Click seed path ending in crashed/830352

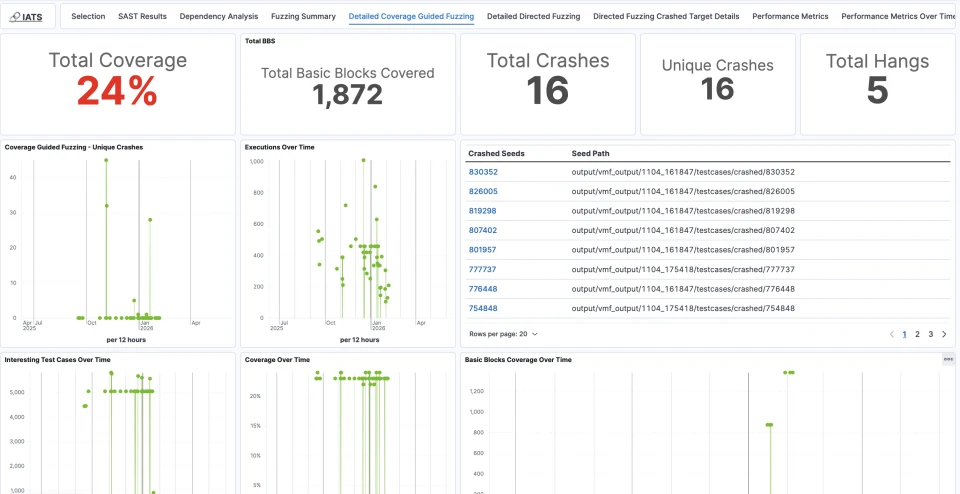(x=683, y=172)
